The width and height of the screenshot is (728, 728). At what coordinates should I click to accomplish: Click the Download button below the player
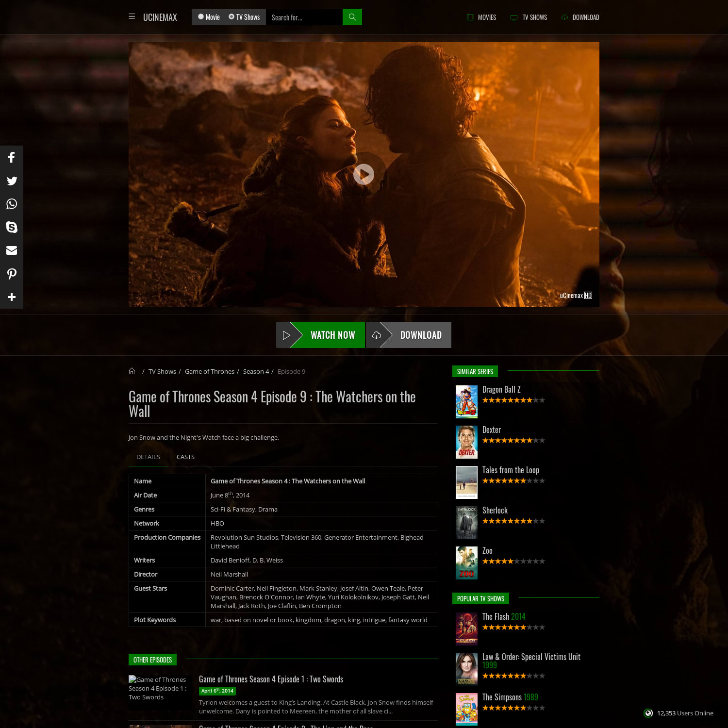click(x=409, y=335)
